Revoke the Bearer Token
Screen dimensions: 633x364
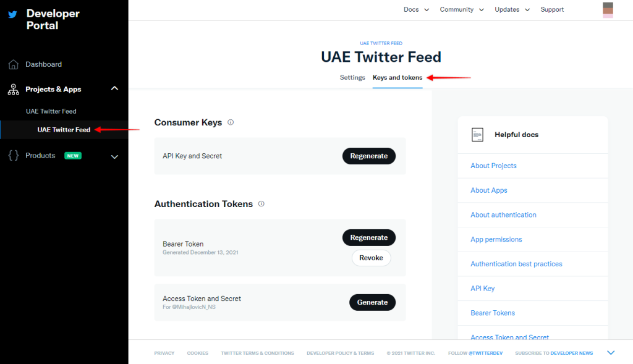pos(371,258)
